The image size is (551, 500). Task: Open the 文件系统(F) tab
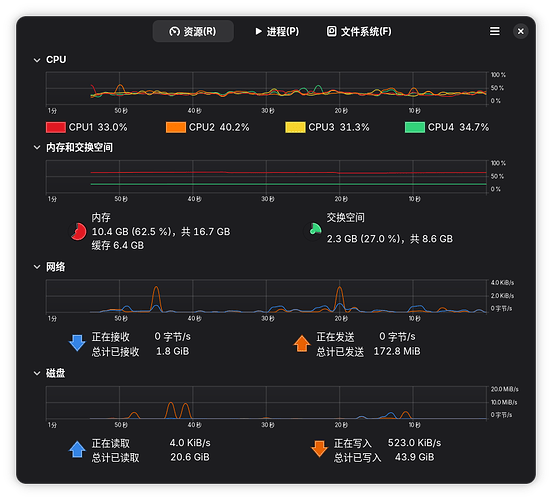pyautogui.click(x=359, y=31)
